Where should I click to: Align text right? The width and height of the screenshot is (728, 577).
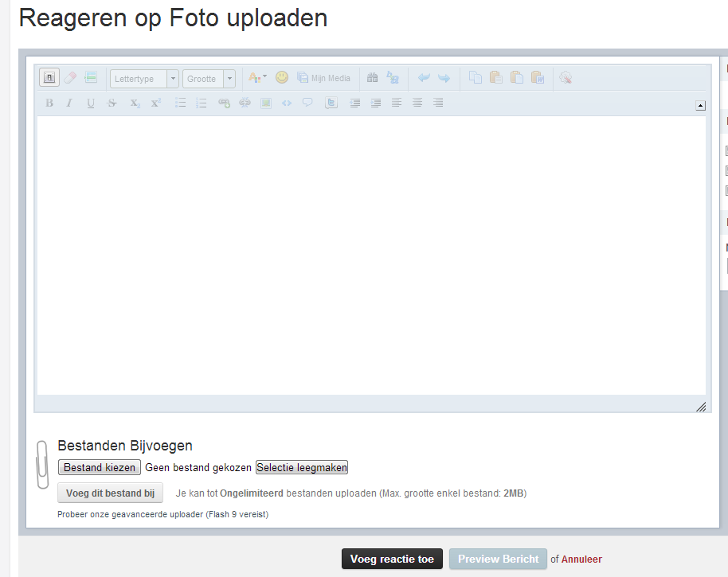tap(438, 103)
